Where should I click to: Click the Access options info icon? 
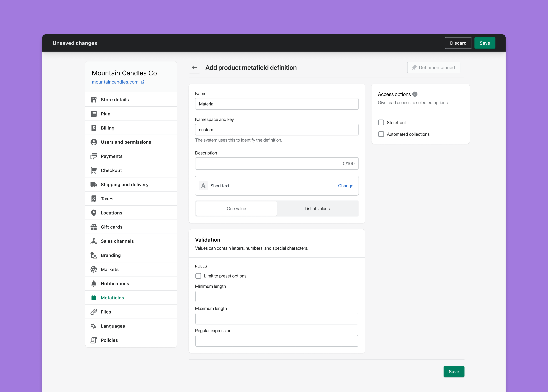click(x=415, y=94)
